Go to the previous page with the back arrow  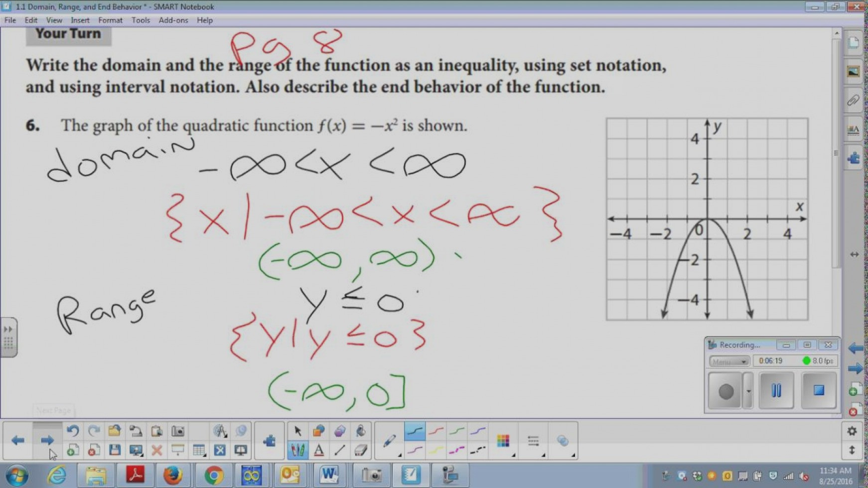pyautogui.click(x=18, y=440)
